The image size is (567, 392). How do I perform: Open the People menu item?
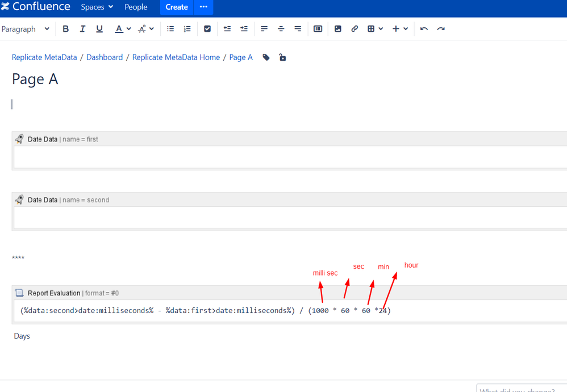[136, 7]
